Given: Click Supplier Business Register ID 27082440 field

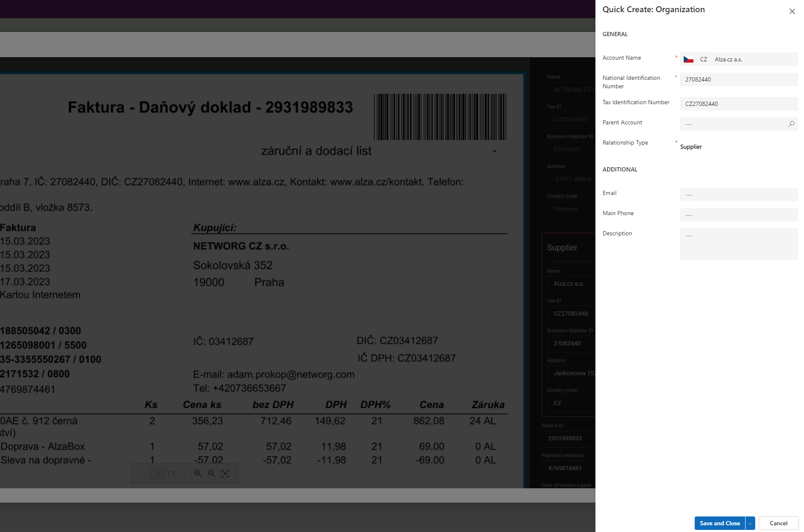Looking at the screenshot, I should pyautogui.click(x=571, y=344).
